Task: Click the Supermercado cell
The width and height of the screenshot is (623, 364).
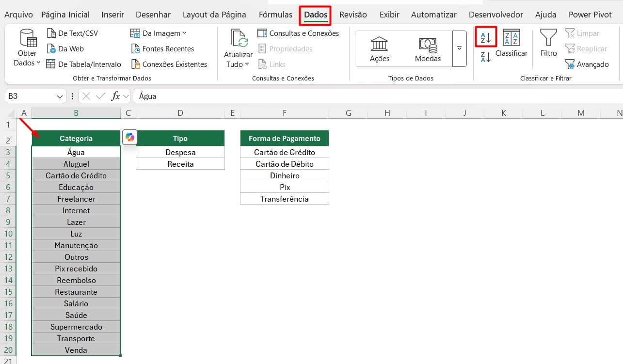Action: [x=76, y=327]
